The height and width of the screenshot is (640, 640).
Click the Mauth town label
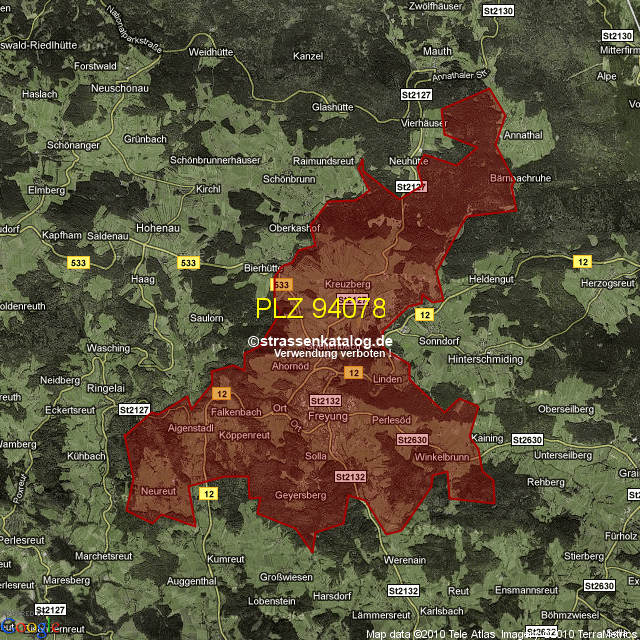coord(437,50)
